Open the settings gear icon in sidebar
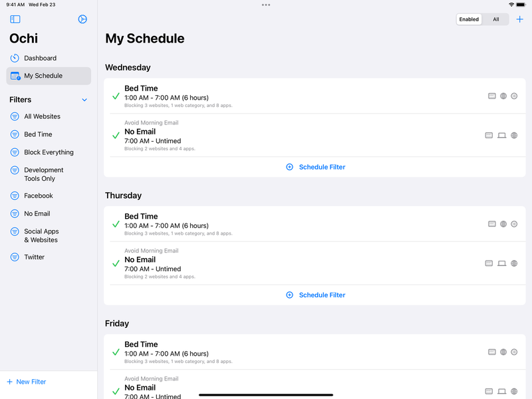 tap(82, 19)
